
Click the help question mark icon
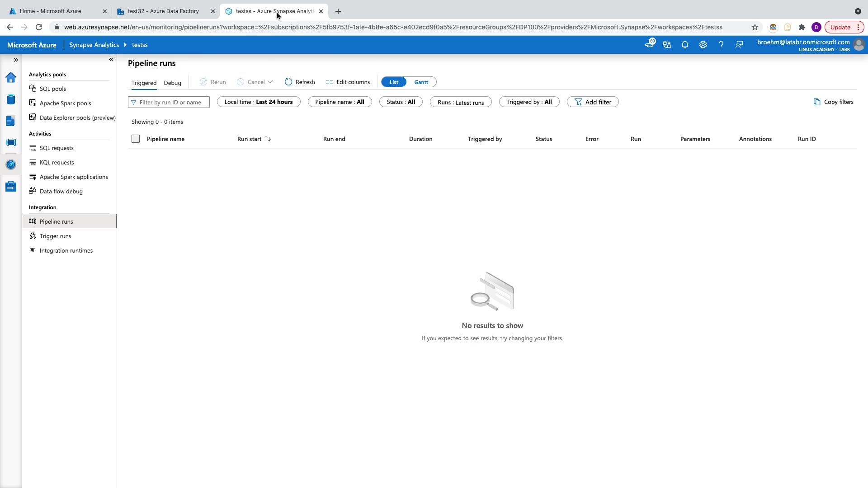click(721, 45)
